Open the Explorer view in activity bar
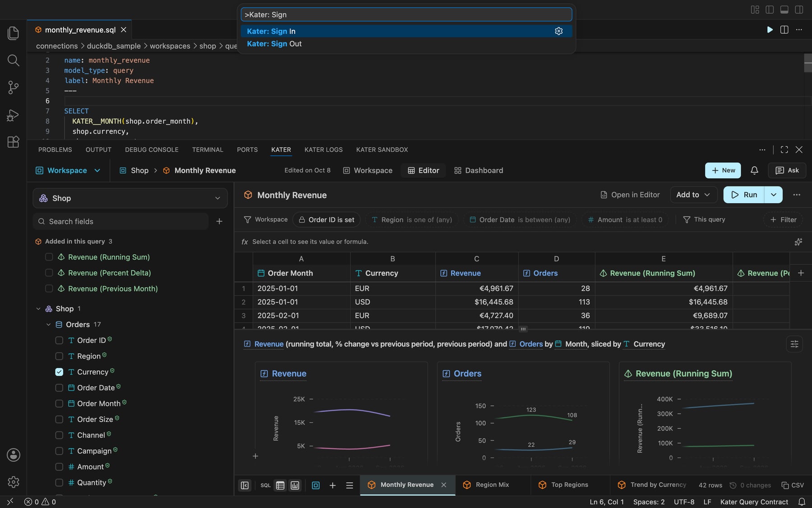The height and width of the screenshot is (508, 812). point(14,33)
